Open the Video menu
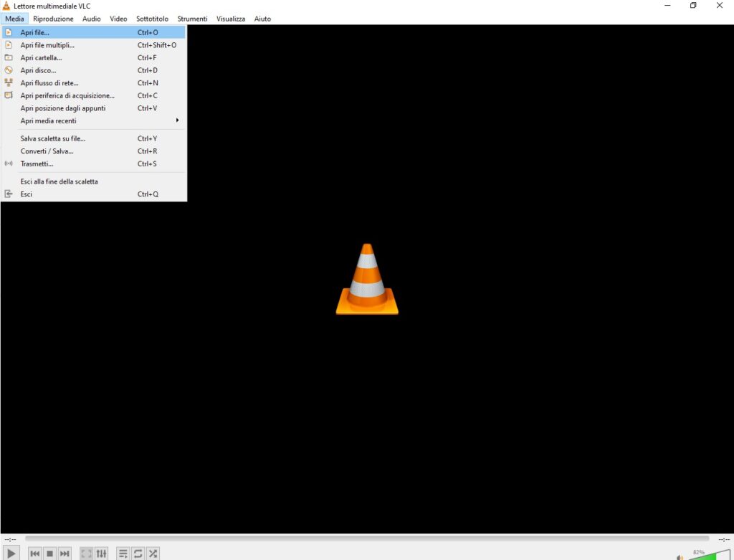Image resolution: width=734 pixels, height=560 pixels. pos(118,19)
